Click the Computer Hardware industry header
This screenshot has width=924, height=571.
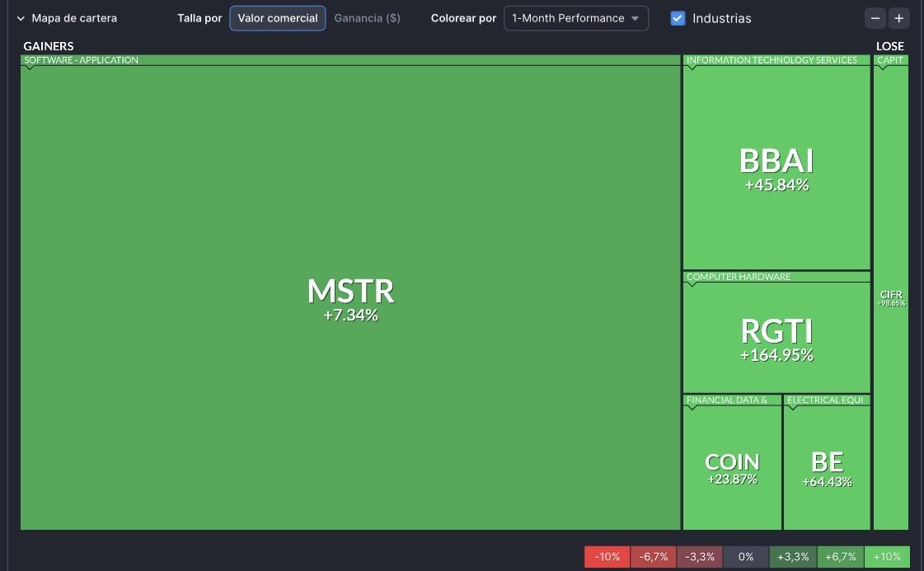tap(776, 277)
